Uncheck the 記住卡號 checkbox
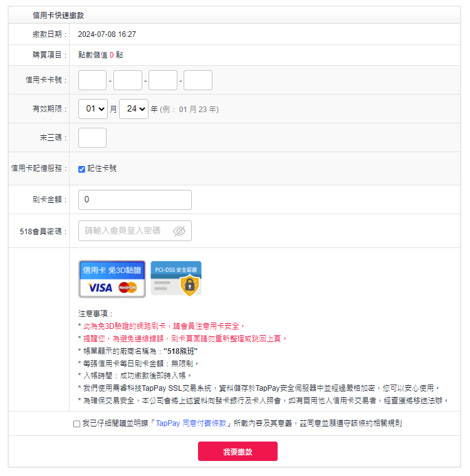This screenshot has height=476, width=470. click(81, 169)
